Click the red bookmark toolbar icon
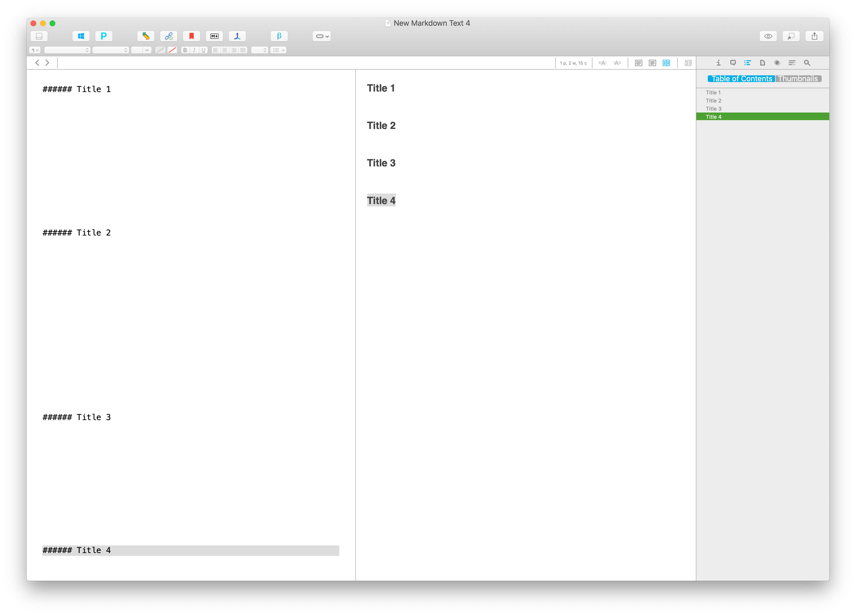Screen dimensions: 856x616 (x=191, y=36)
